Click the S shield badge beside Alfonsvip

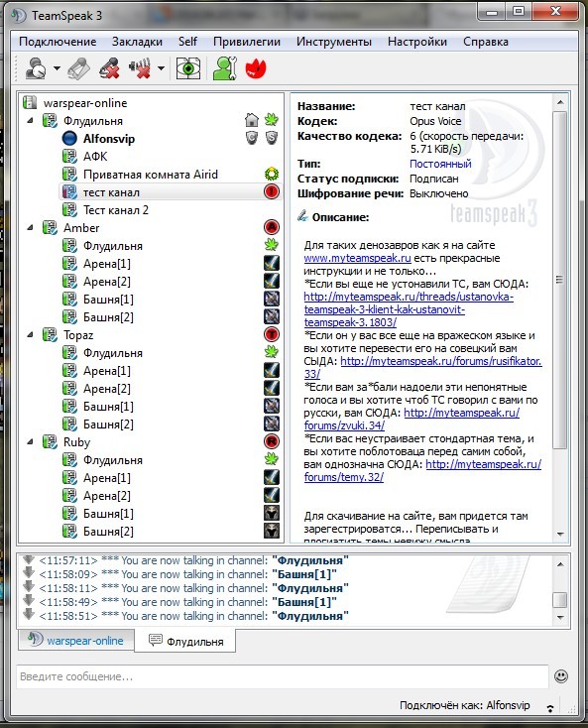click(x=272, y=138)
